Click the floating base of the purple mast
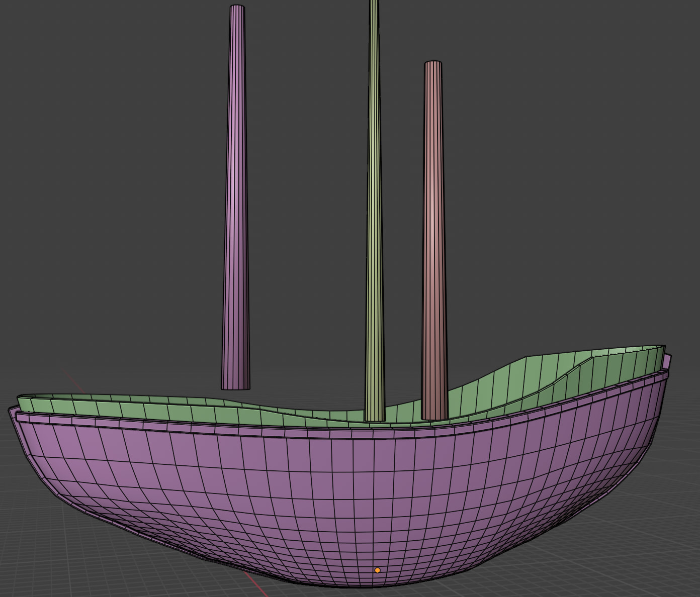 click(235, 385)
